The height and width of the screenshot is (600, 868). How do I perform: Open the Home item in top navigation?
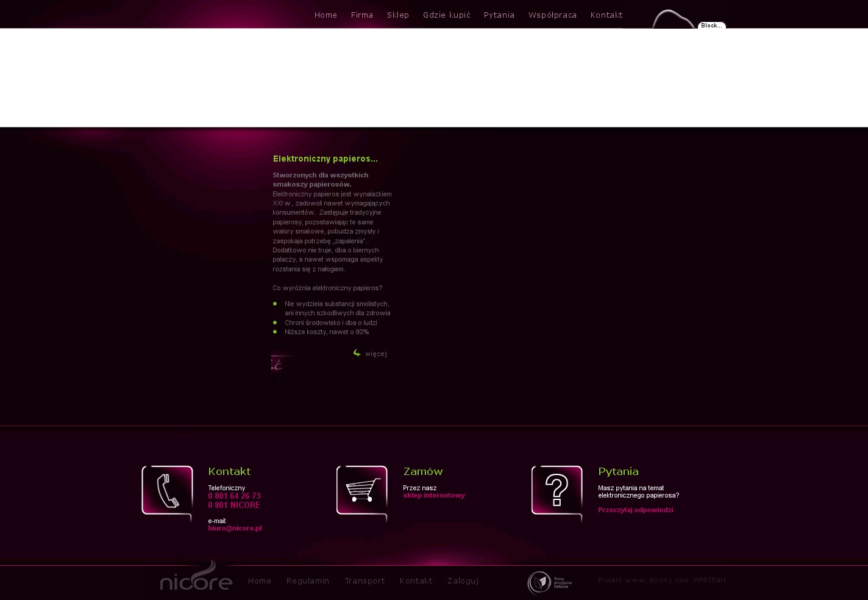point(325,15)
